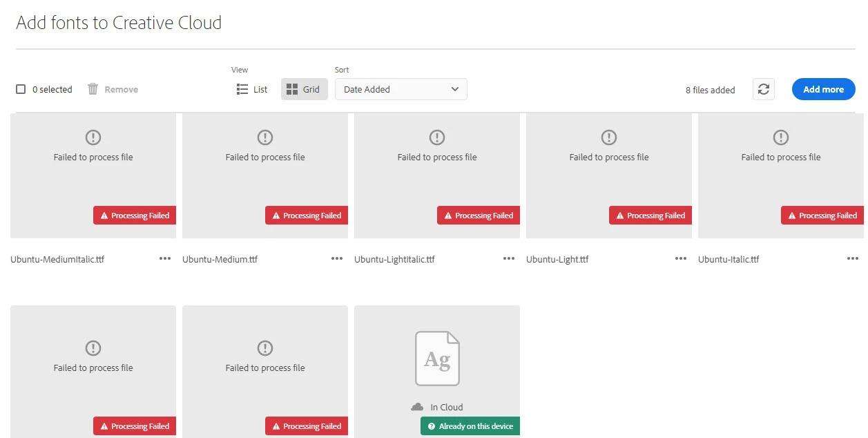Open options menu for Ubuntu-Medium.ttf
Viewport: 868px width, 438px height.
337,258
